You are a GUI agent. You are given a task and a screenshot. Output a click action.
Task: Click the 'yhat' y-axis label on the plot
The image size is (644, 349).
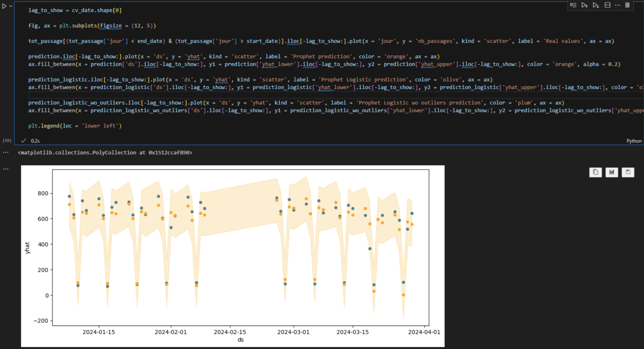click(27, 248)
